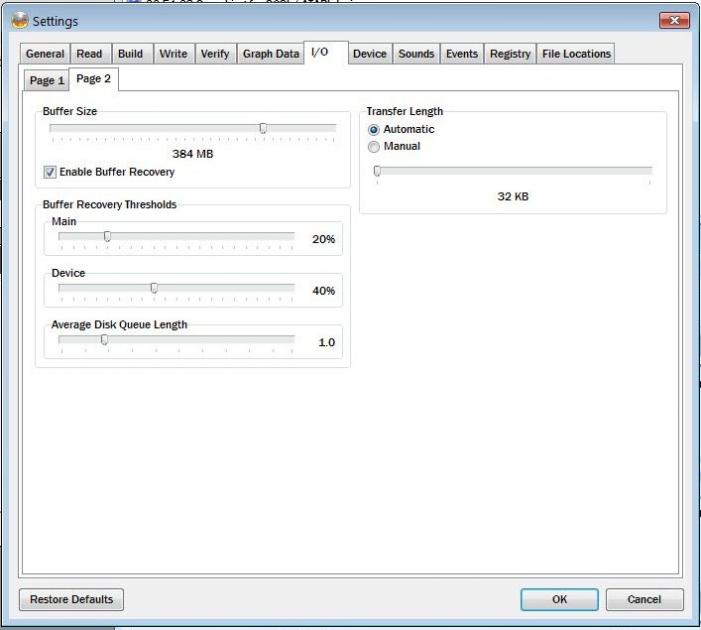Open the Graph Data tab
The width and height of the screenshot is (701, 630).
[x=271, y=54]
